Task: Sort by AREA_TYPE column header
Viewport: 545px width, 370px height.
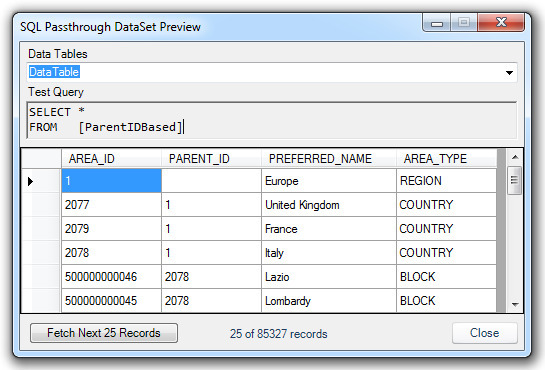Action: point(446,159)
